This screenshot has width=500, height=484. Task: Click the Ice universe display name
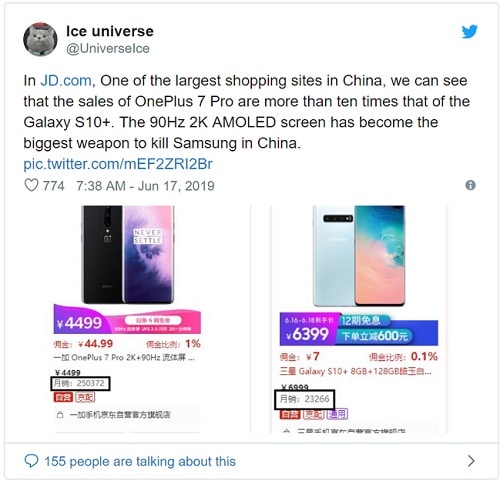click(110, 31)
